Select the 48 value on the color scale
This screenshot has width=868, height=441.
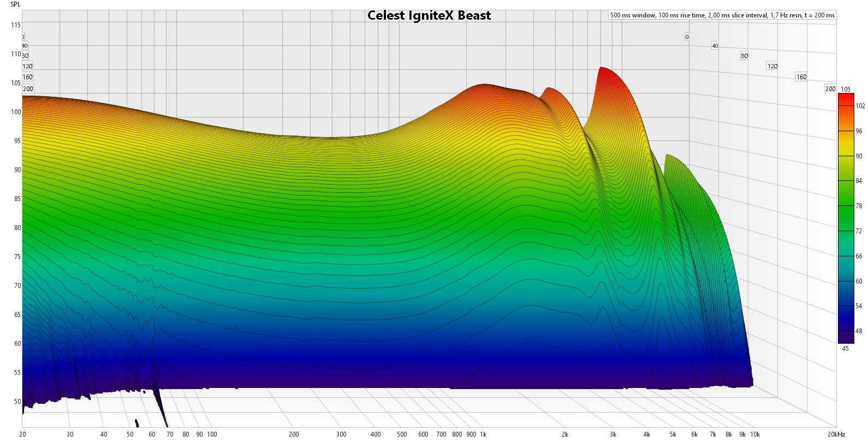(x=859, y=331)
